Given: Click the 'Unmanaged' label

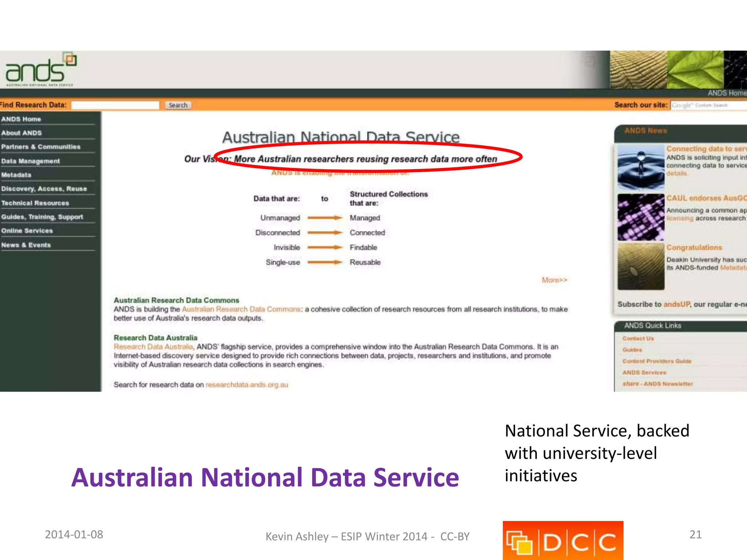Looking at the screenshot, I should (280, 218).
